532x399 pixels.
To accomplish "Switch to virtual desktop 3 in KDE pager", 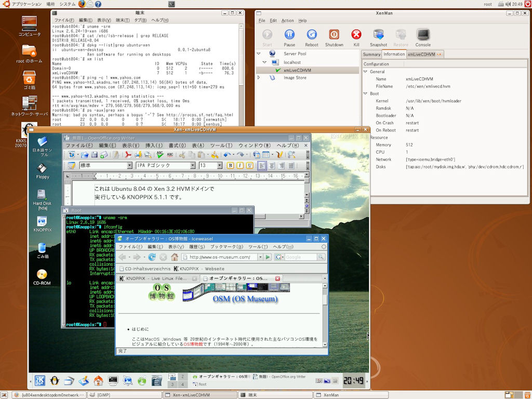I will (x=172, y=384).
